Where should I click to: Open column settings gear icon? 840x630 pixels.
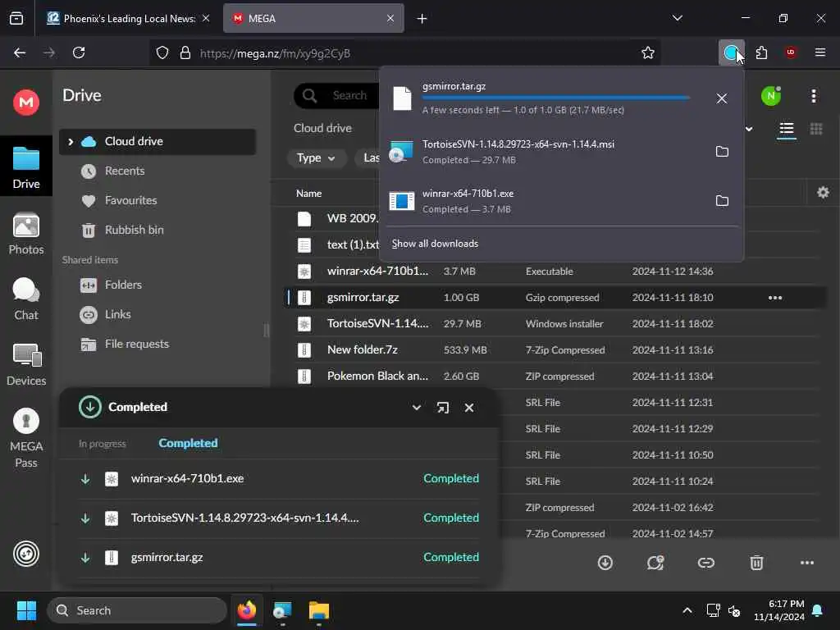coord(823,192)
